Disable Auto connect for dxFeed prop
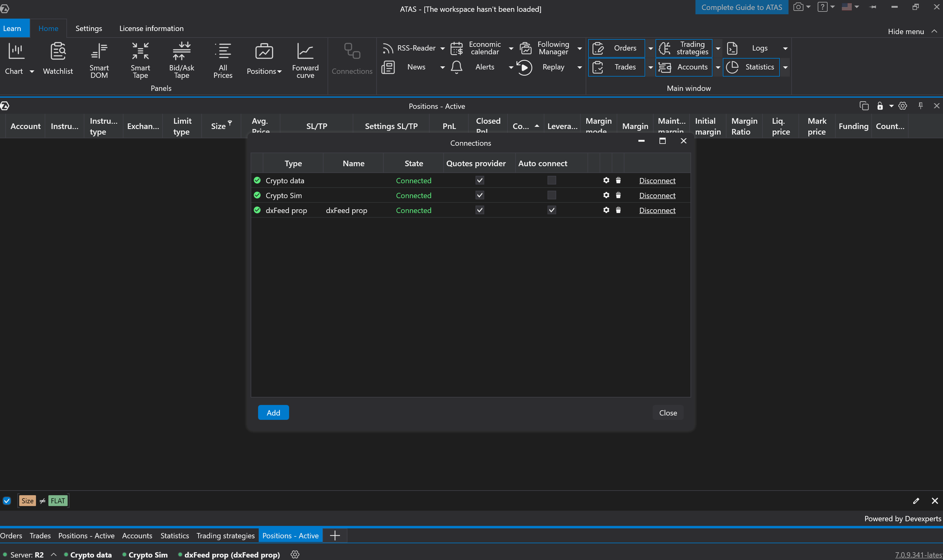Screen dimensions: 943x560 pyautogui.click(x=552, y=210)
